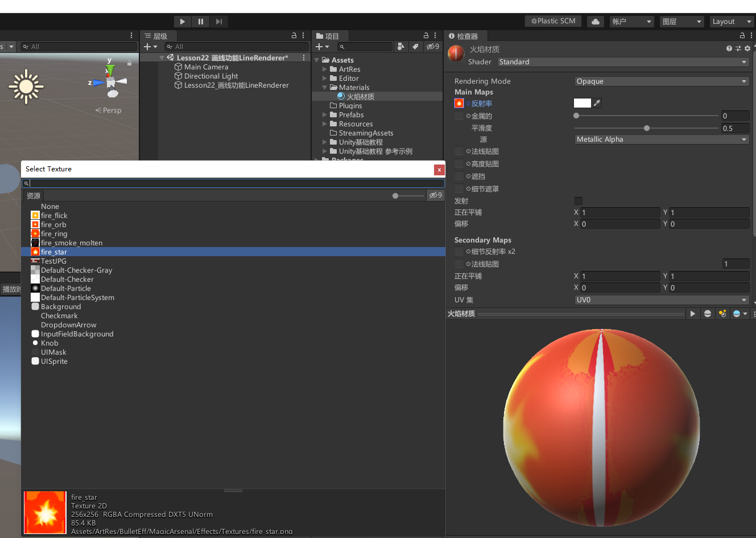
Task: Expand the ArtRes folder in Project
Action: [325, 69]
